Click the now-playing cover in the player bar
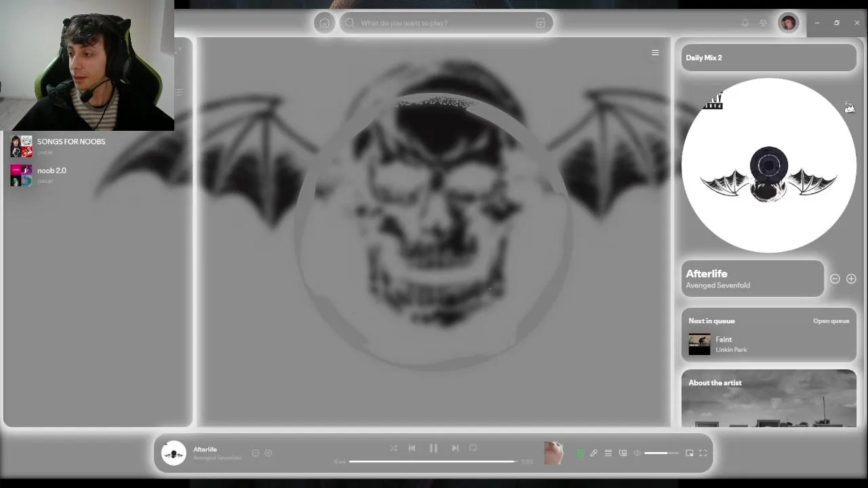Image resolution: width=868 pixels, height=488 pixels. [x=174, y=453]
